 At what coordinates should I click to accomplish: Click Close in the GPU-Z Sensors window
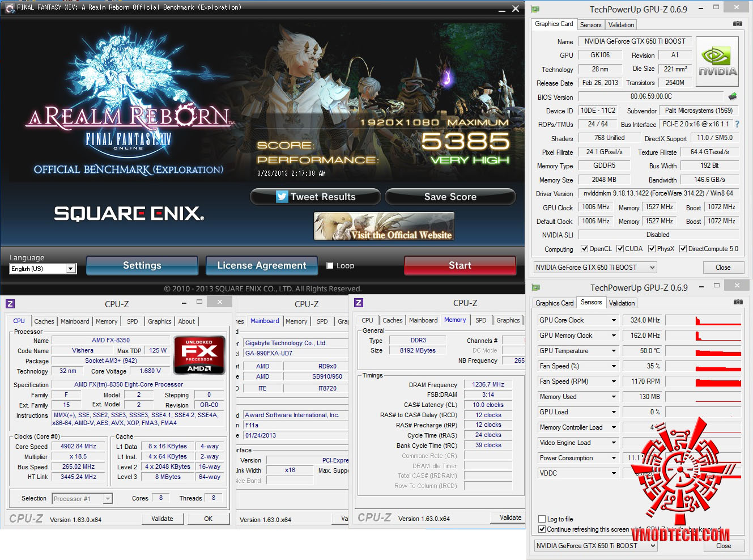(x=724, y=546)
